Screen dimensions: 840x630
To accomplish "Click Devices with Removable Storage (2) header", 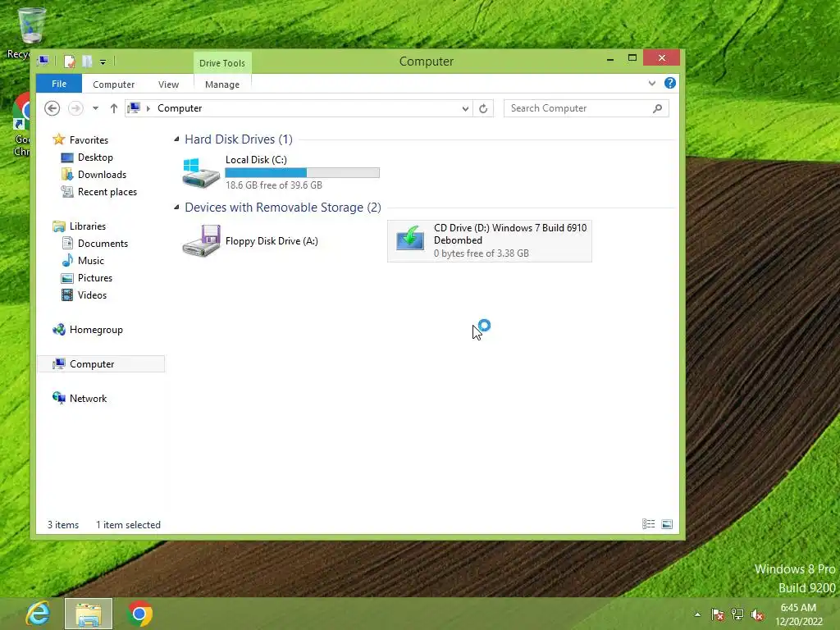I will [x=283, y=208].
